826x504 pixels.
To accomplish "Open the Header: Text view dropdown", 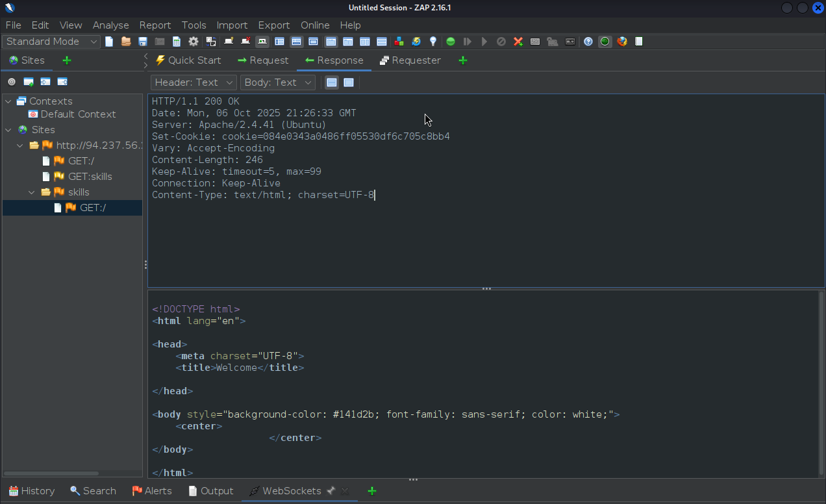I will (194, 82).
